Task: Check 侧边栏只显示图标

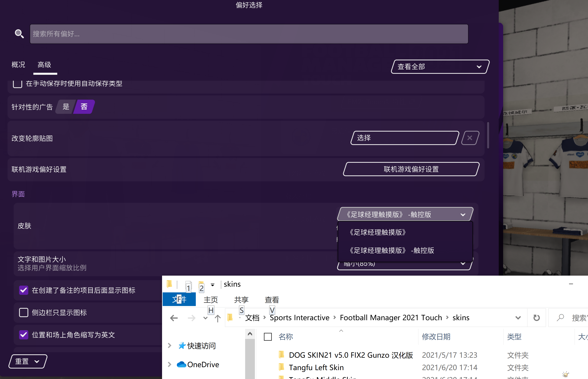Action: tap(24, 313)
